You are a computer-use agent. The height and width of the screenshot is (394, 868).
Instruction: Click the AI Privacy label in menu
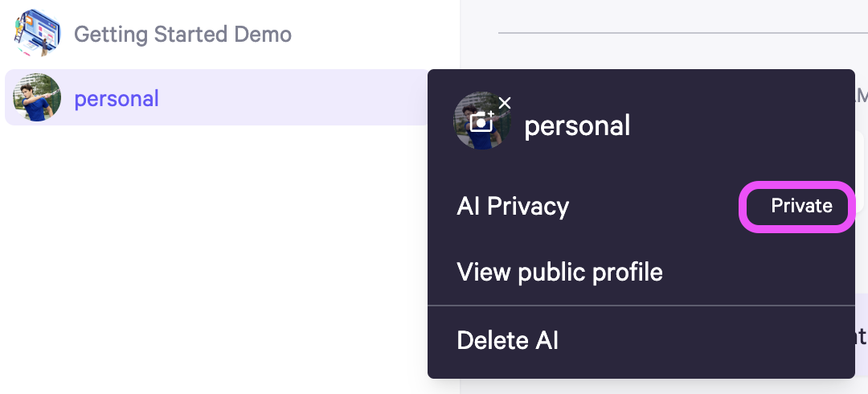(513, 206)
